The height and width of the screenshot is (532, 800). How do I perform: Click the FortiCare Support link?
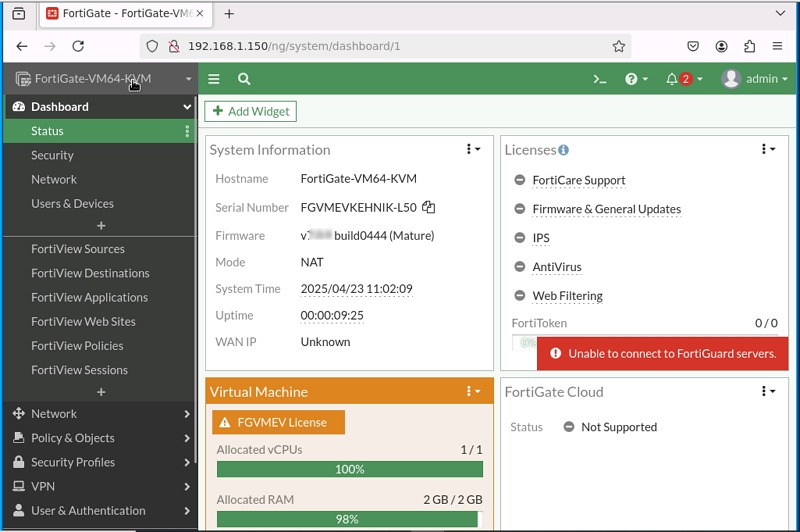pos(578,181)
